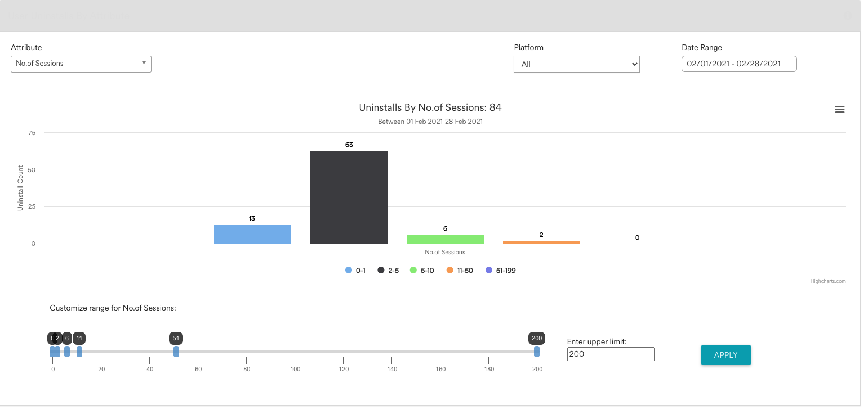Hide the 11-50 series via legend
Screen dimensions: 868x409
tap(460, 271)
